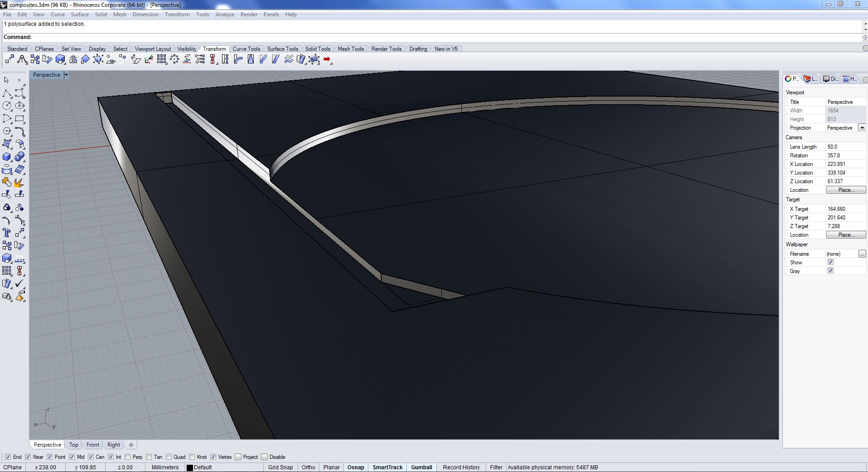Screen dimensions: 868x472
Task: Open the Layers panel tab
Action: coord(810,79)
